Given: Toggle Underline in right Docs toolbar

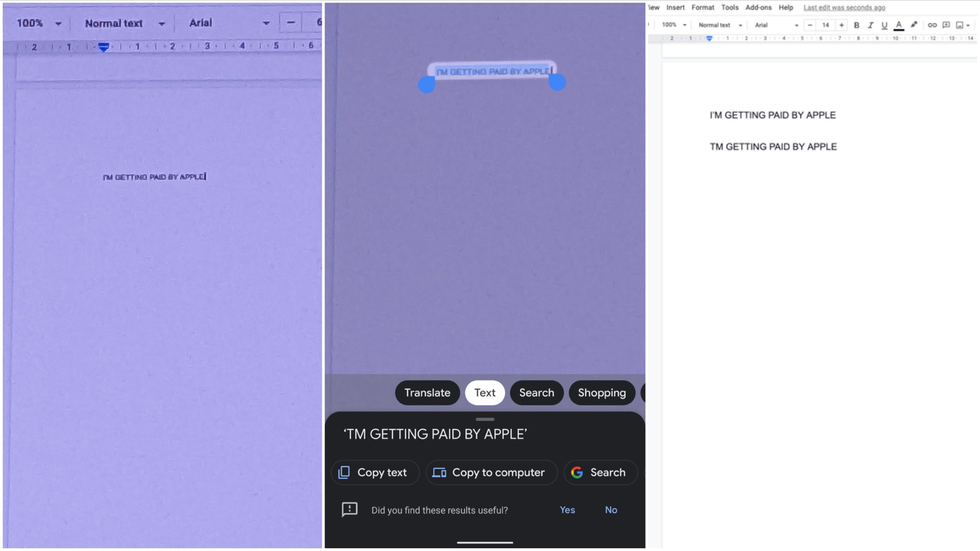Looking at the screenshot, I should point(884,25).
